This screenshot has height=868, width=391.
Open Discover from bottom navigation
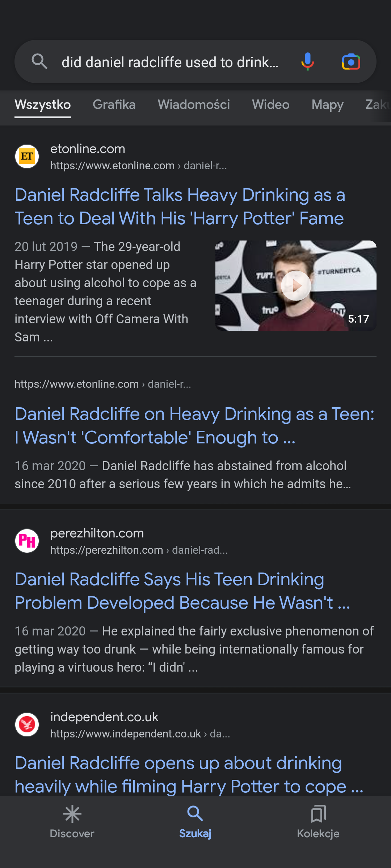(72, 822)
